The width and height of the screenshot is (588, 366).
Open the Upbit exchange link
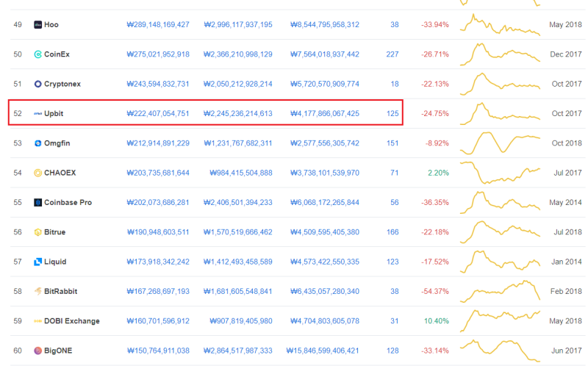(x=54, y=114)
